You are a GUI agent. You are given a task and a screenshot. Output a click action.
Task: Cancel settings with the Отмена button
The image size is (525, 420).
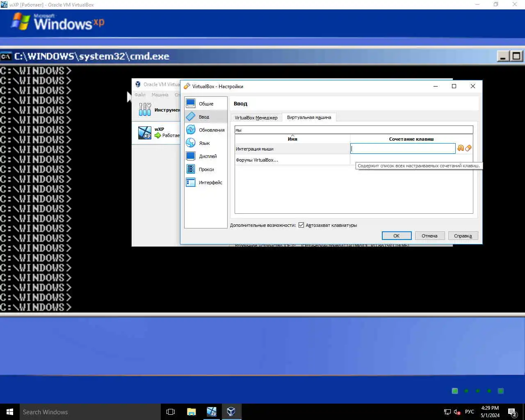coord(429,236)
